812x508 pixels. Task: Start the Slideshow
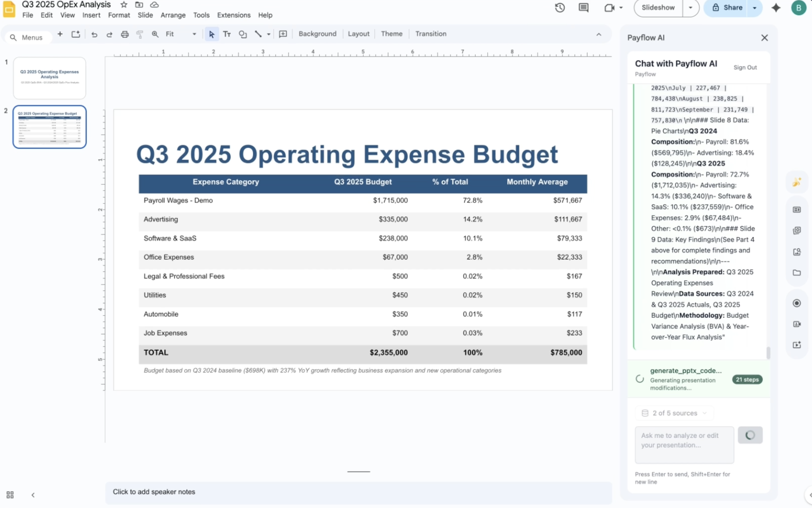coord(657,7)
